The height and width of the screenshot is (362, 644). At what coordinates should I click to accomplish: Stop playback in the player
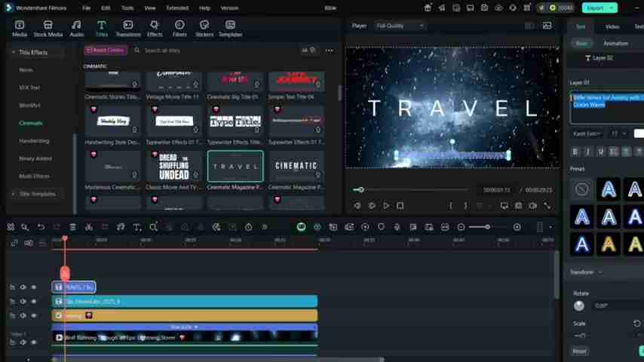(400, 205)
